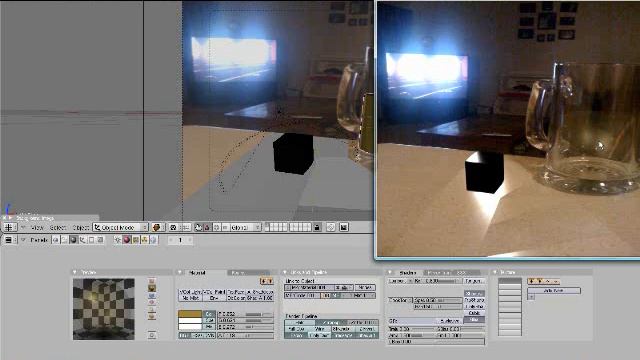
Task: Toggle preview oversampling button below preview icons
Action: 152,335
